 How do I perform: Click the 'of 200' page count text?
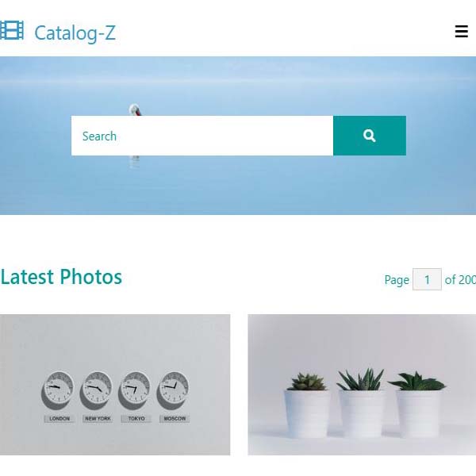460,279
